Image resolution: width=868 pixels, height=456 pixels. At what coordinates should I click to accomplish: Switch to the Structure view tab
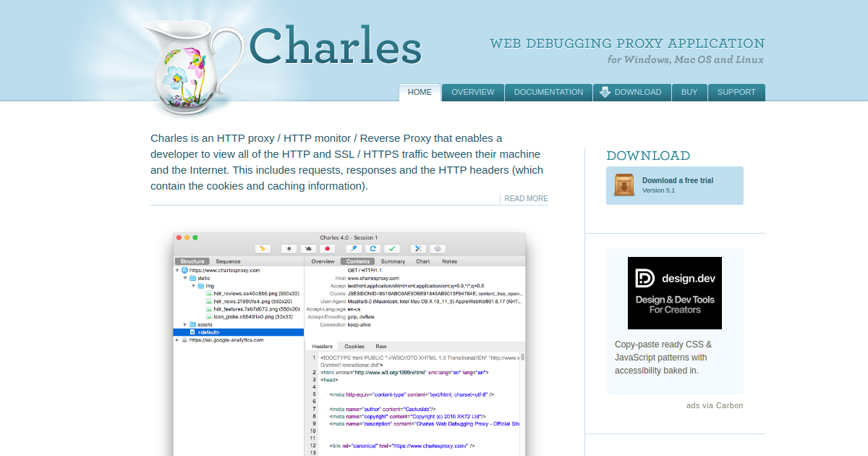(x=192, y=261)
